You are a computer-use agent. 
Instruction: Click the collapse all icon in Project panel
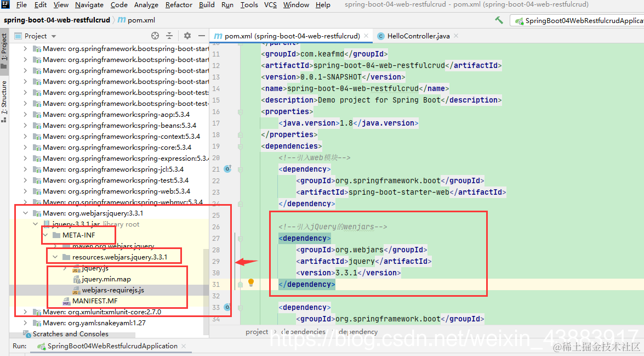coord(169,36)
